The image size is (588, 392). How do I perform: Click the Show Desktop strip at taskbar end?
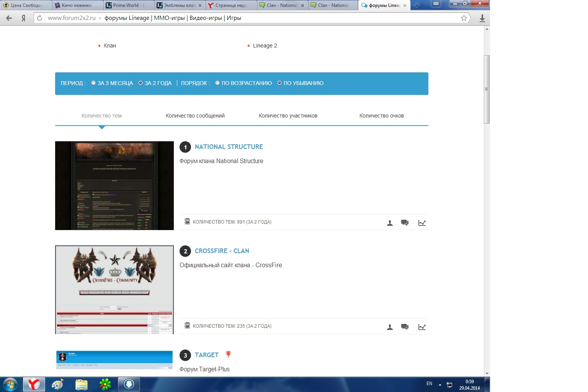coord(487,384)
